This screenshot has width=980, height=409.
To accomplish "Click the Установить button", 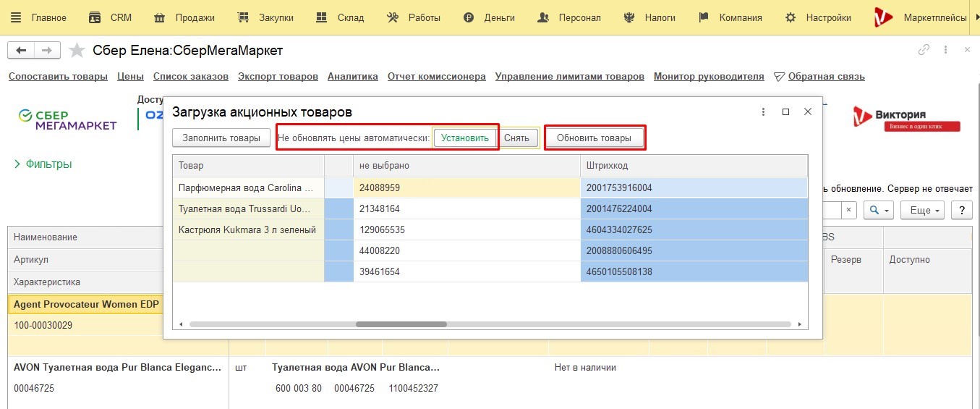I will 465,138.
